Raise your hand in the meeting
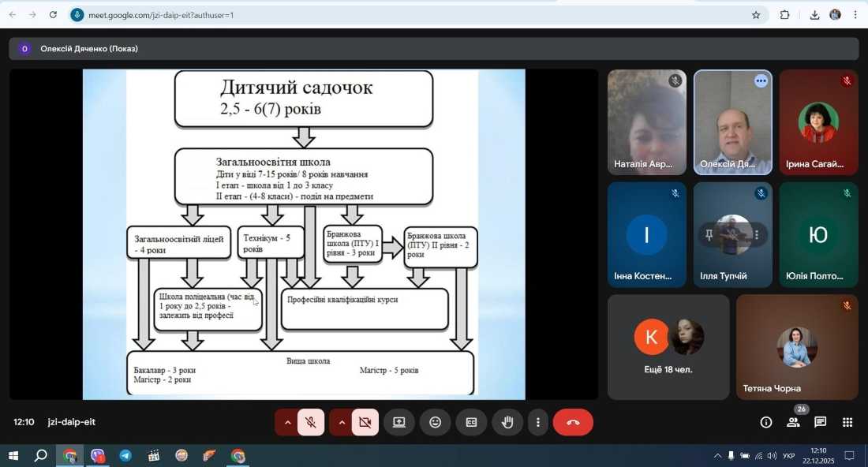This screenshot has height=467, width=868. (507, 422)
